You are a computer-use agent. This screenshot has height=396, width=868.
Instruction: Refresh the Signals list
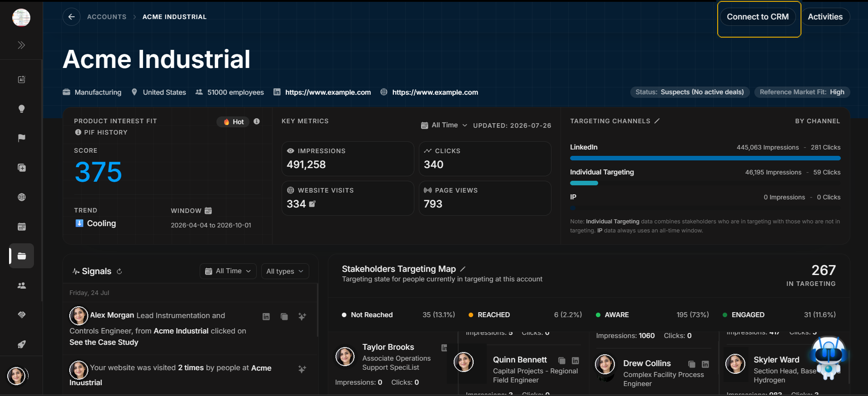[120, 271]
